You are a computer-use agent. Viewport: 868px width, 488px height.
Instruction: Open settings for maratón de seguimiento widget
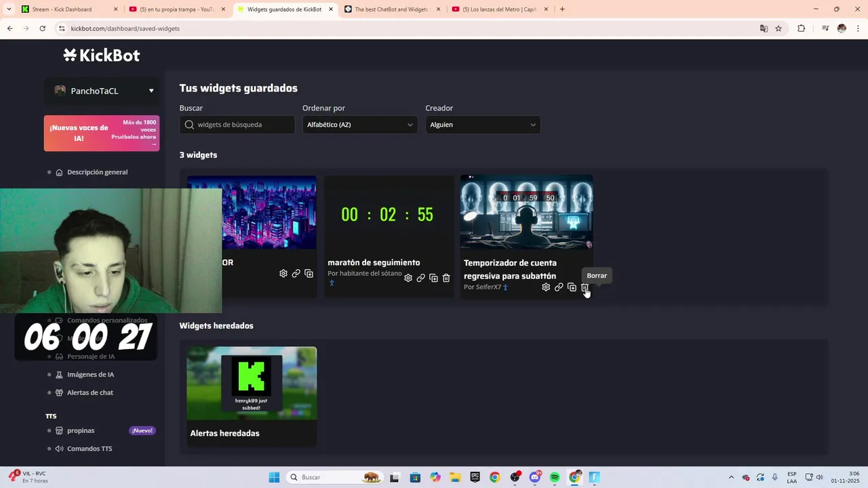point(408,278)
